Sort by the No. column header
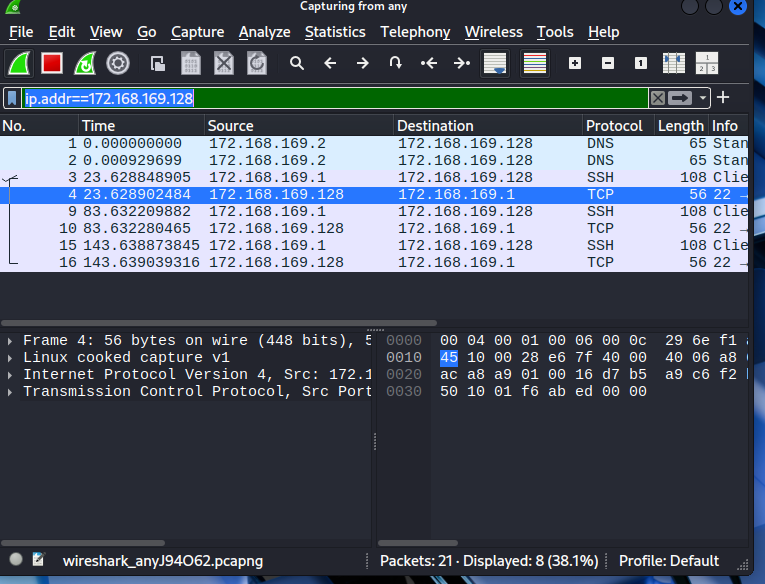 click(x=39, y=126)
